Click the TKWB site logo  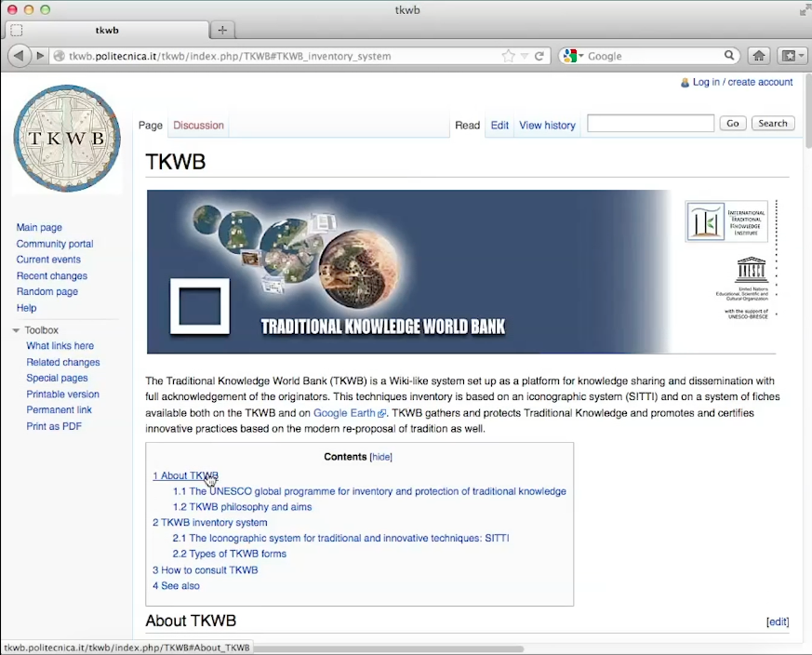coord(67,139)
